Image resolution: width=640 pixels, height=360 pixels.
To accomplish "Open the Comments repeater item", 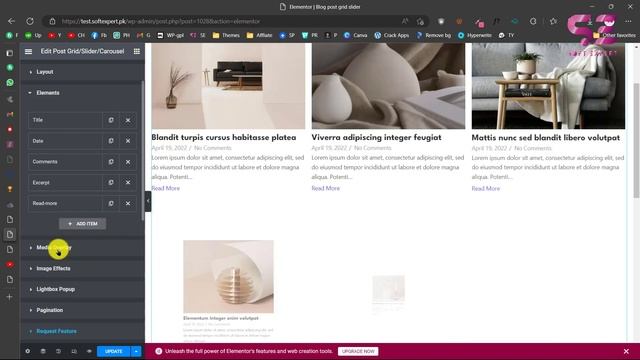I will pyautogui.click(x=65, y=162).
